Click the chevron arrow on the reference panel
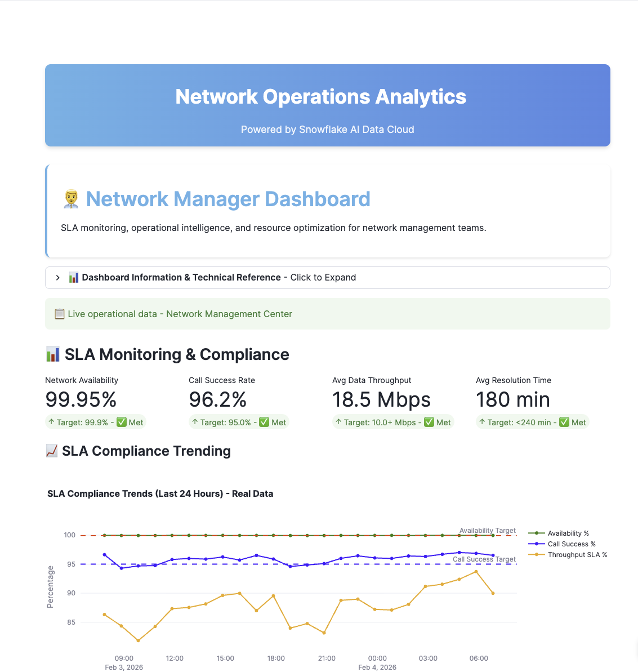Image resolution: width=638 pixels, height=672 pixels. [x=57, y=277]
